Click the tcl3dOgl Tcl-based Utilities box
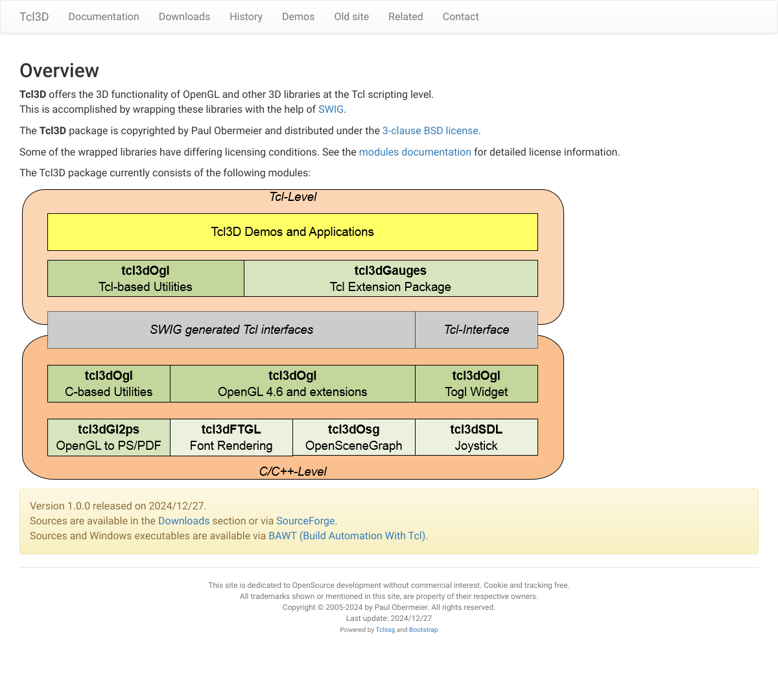 point(146,279)
